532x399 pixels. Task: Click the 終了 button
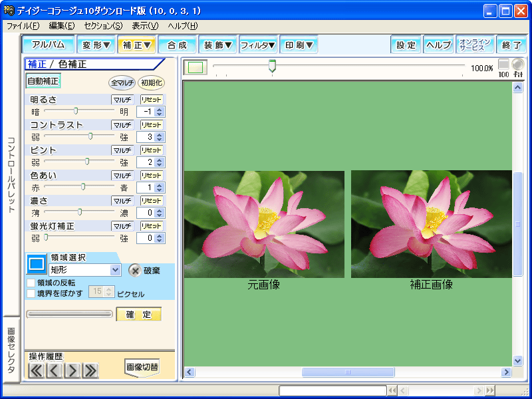pyautogui.click(x=511, y=45)
